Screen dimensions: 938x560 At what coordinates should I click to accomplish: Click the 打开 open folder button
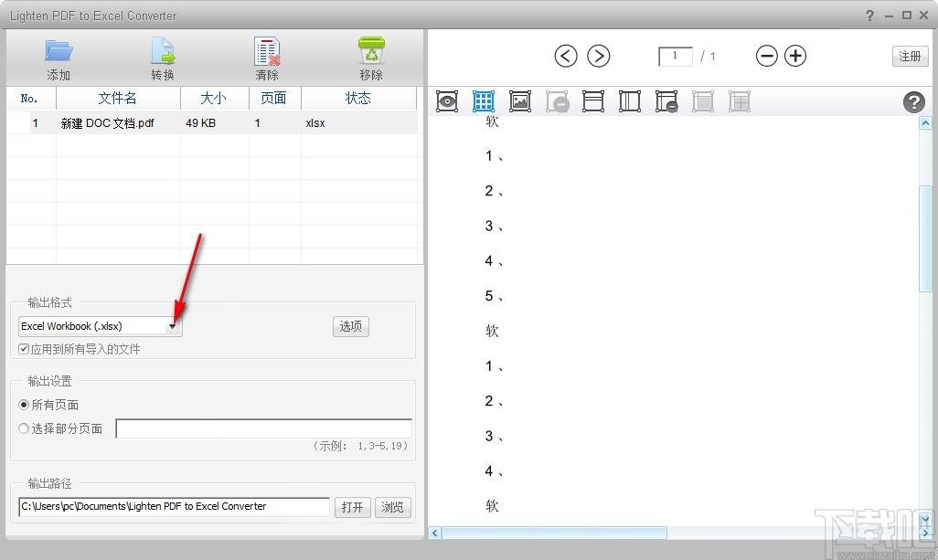point(352,507)
